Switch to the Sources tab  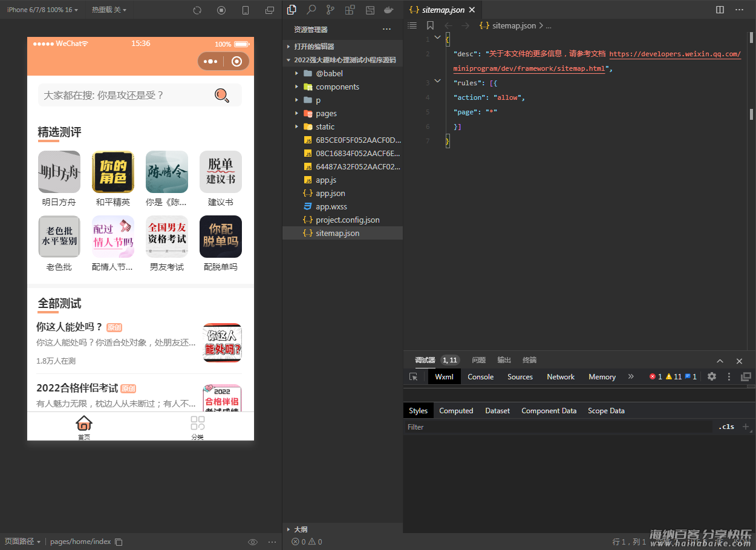[x=520, y=376]
